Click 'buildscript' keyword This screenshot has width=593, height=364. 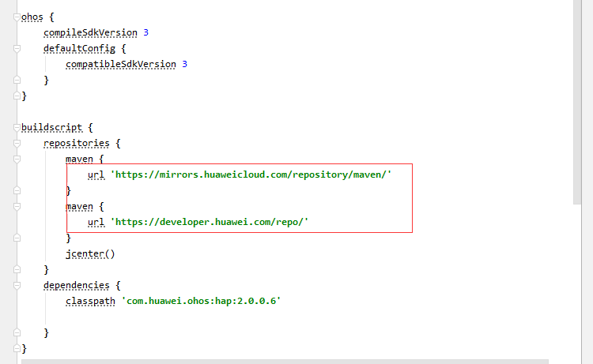pos(51,128)
